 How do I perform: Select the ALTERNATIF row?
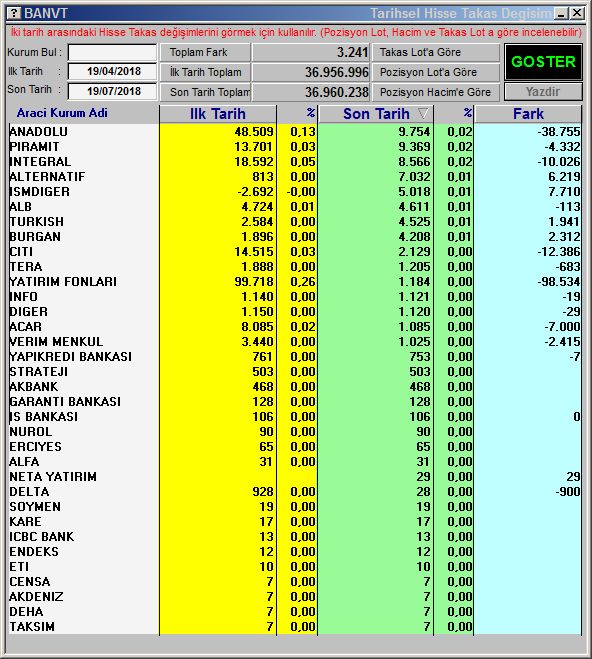click(x=295, y=177)
